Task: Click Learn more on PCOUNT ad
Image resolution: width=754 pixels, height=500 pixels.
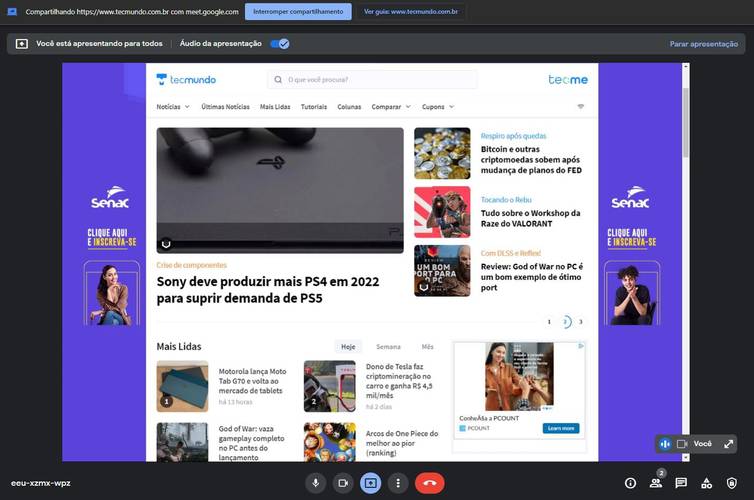Action: point(561,428)
